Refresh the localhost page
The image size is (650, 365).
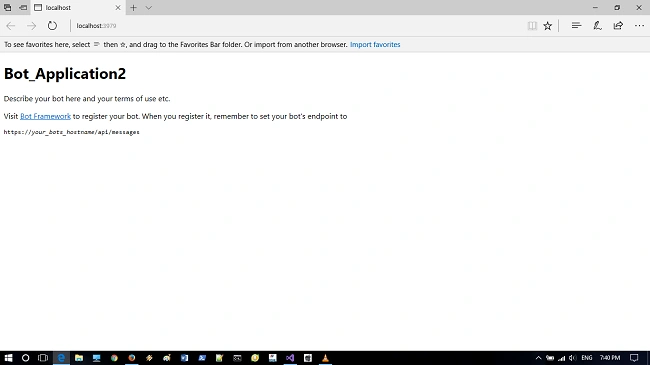pos(52,26)
